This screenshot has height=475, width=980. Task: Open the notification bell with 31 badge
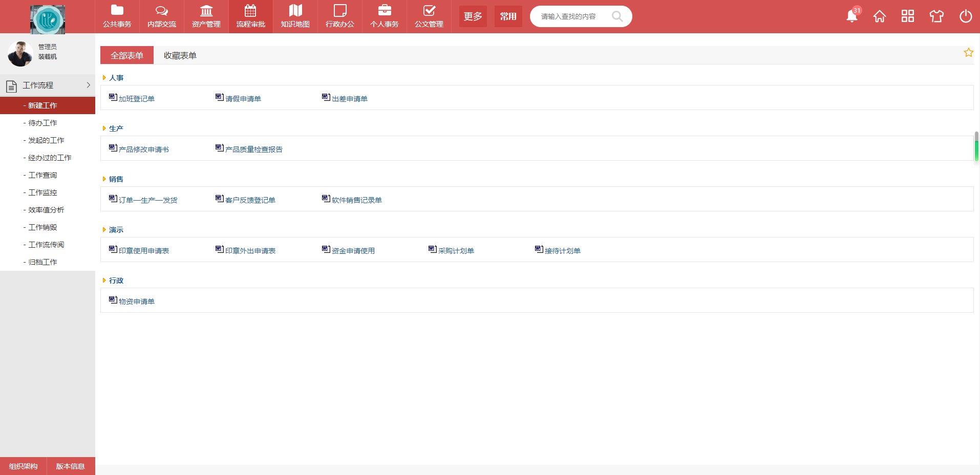pos(852,16)
